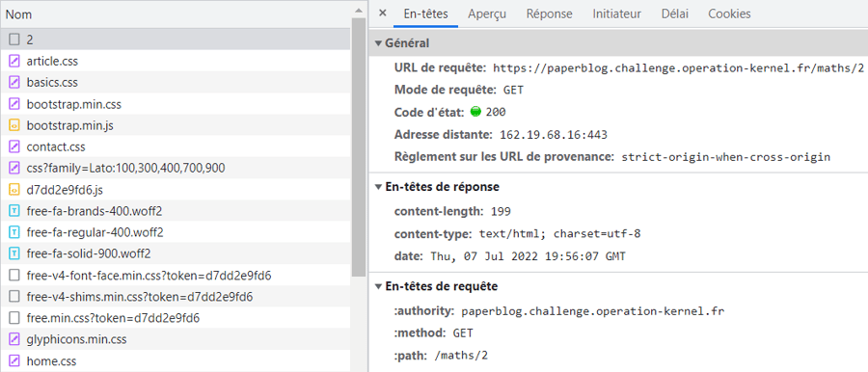This screenshot has height=372, width=868.
Task: Click the stylesheet icon next to home.css
Action: click(x=14, y=361)
